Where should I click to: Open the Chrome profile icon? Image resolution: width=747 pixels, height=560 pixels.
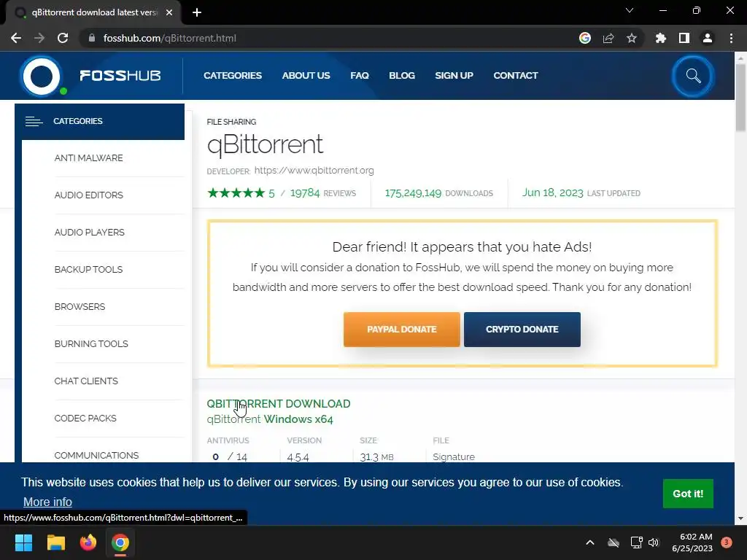(x=708, y=38)
